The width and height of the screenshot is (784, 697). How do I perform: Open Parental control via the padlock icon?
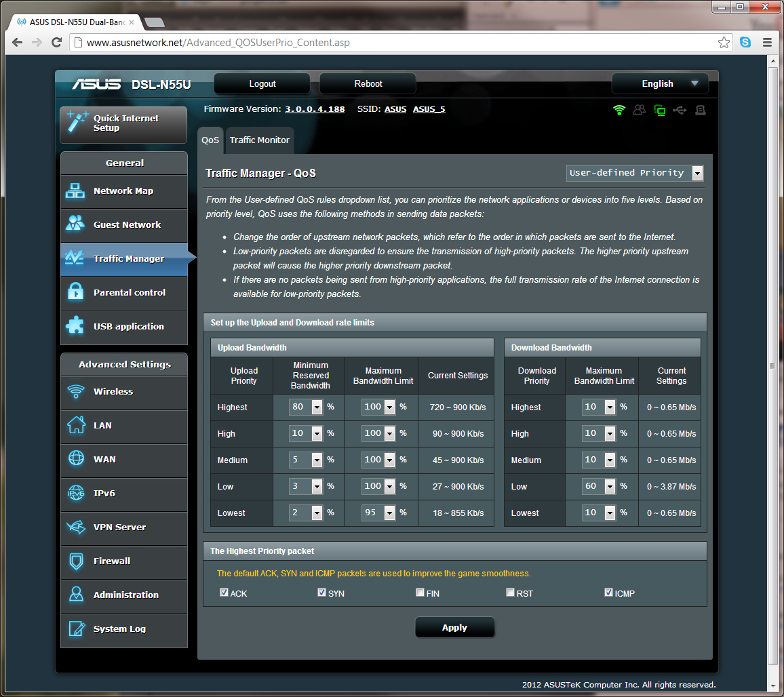click(x=76, y=292)
